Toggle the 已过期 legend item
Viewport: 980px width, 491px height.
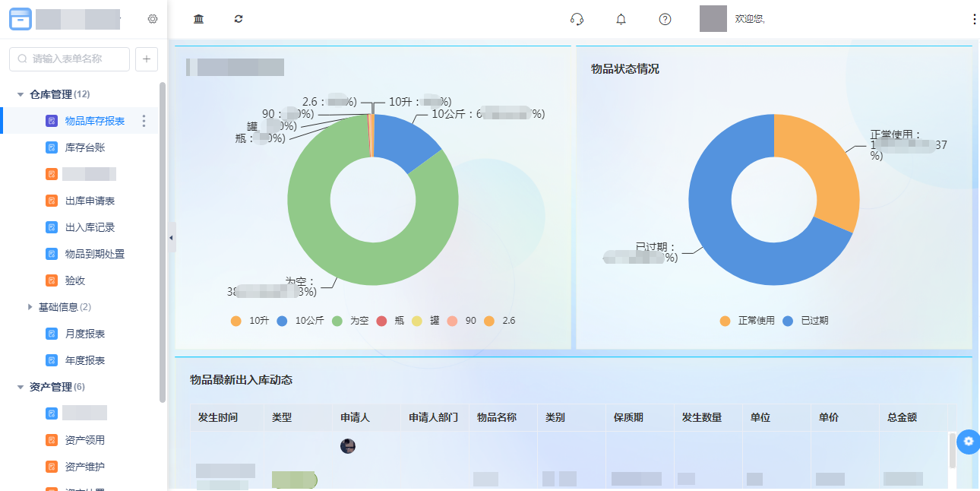point(805,321)
